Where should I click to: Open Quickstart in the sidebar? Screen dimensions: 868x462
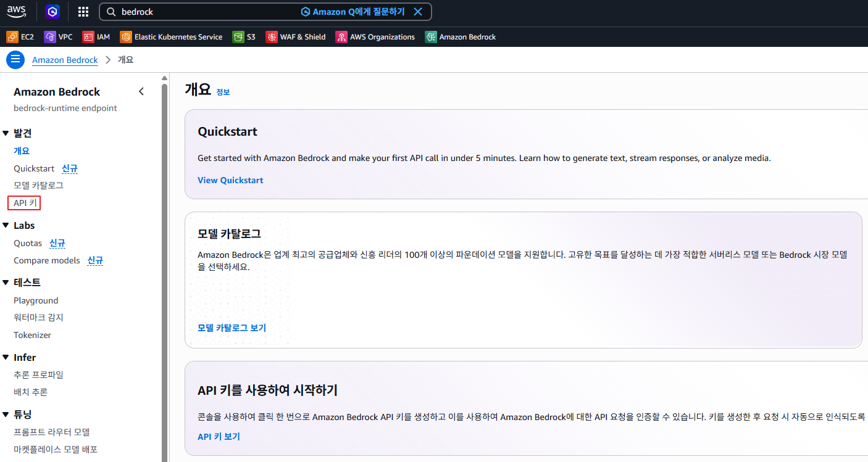[34, 168]
